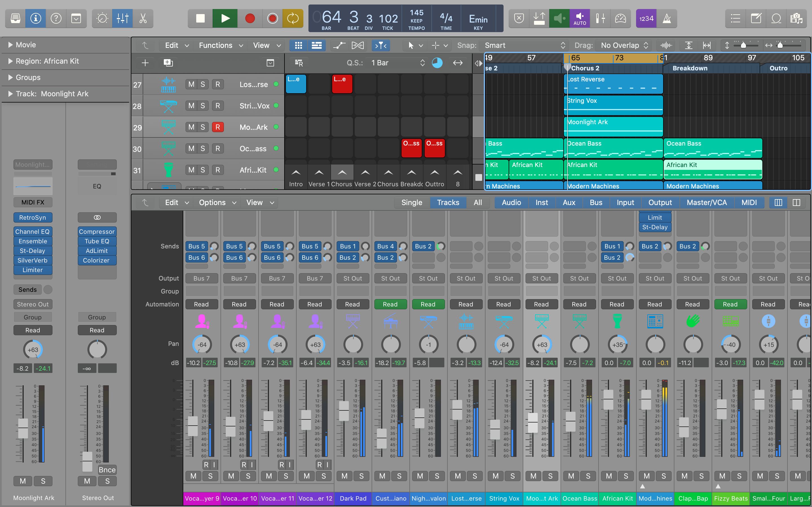Expand the Region: African Kit section

tap(10, 61)
